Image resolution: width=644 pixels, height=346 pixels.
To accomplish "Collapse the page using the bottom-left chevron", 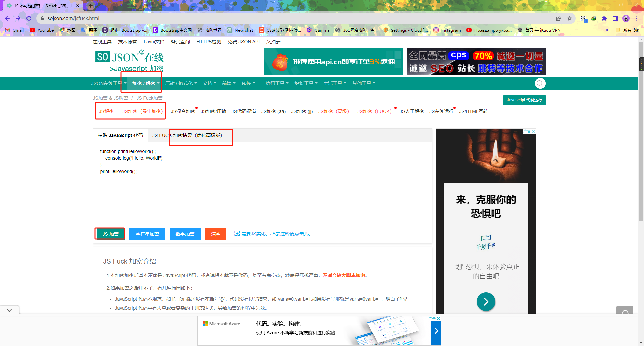I will tap(9, 310).
